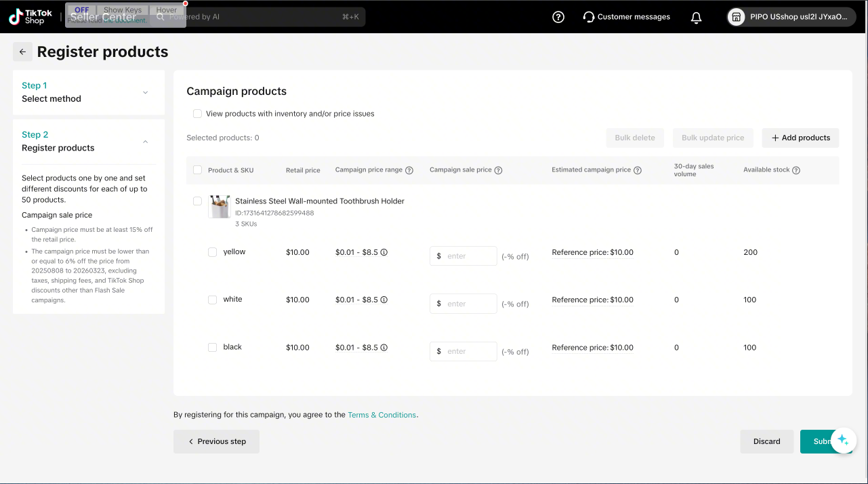Open the notifications bell icon
The height and width of the screenshot is (484, 868).
696,17
